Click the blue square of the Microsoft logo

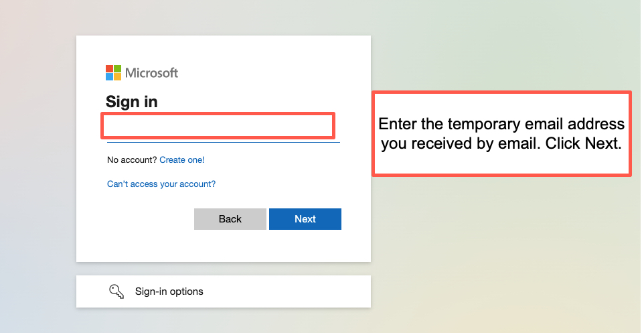110,76
